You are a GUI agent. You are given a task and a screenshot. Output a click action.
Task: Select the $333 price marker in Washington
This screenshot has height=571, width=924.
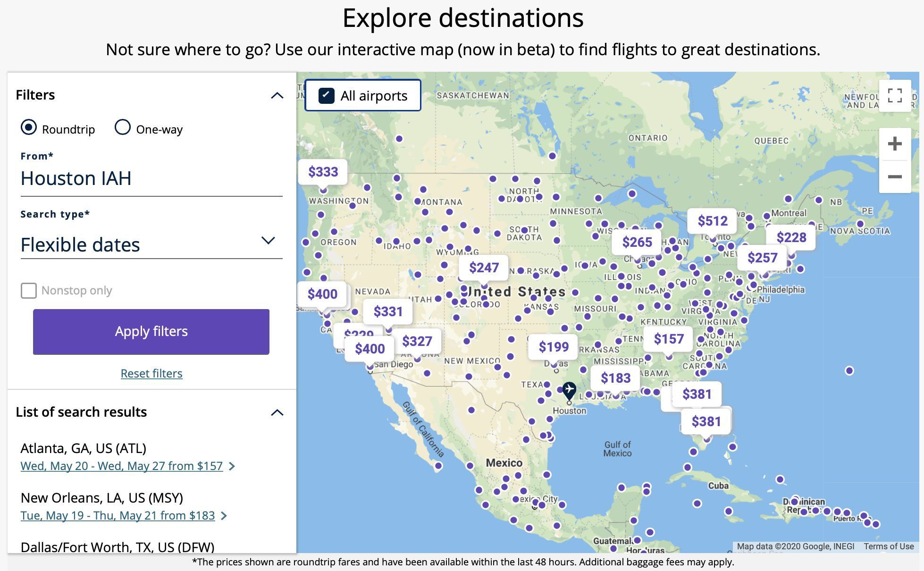click(x=323, y=172)
